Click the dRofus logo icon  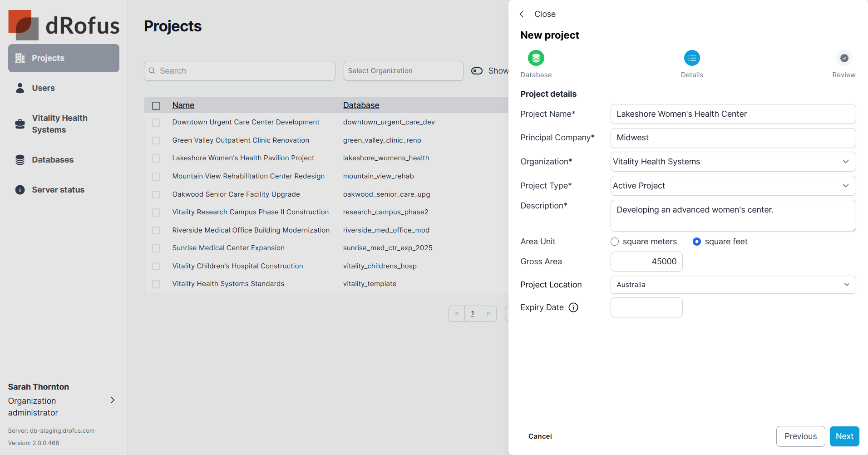point(24,25)
